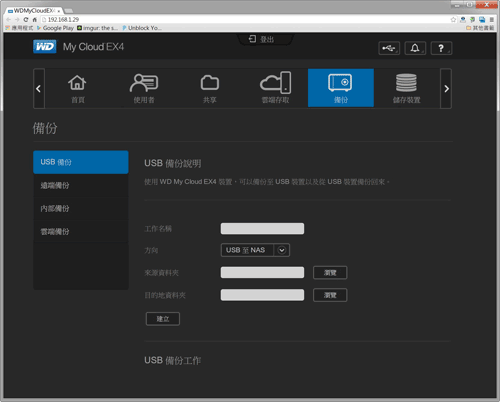Screen dimensions: 500x402
Task: Click the destination folder (目的地資料夾) input field
Action: tap(262, 295)
